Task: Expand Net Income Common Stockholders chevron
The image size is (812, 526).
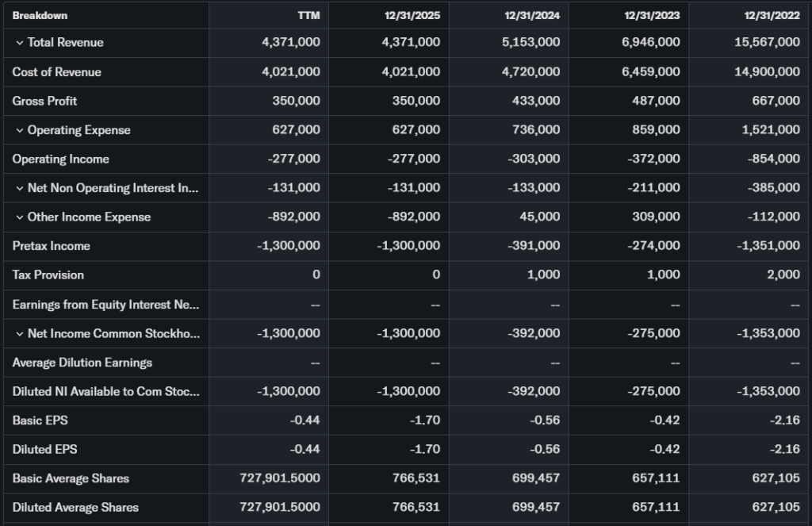Action: (x=20, y=334)
